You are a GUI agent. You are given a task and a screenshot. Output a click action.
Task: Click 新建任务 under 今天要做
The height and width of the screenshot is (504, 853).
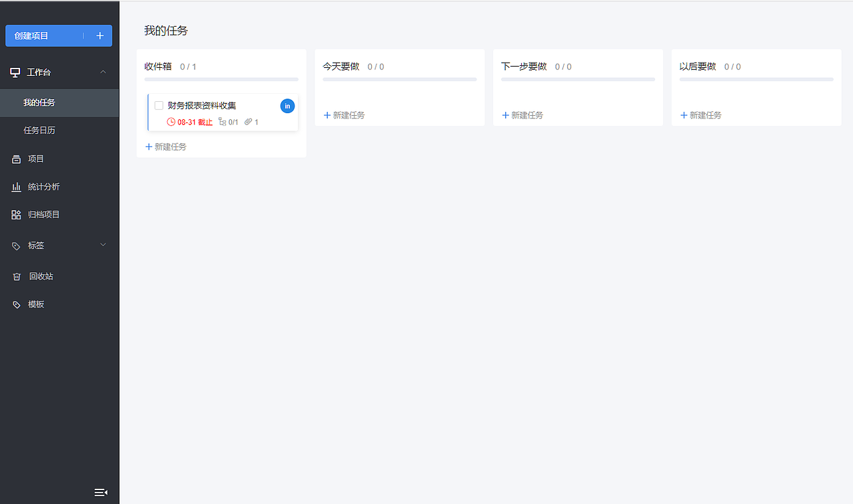343,115
